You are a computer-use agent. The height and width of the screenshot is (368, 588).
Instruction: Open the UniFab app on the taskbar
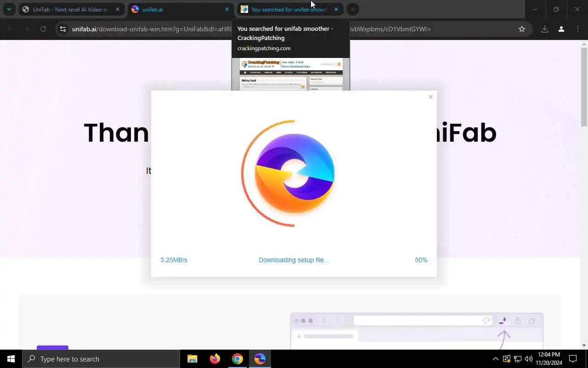point(260,359)
